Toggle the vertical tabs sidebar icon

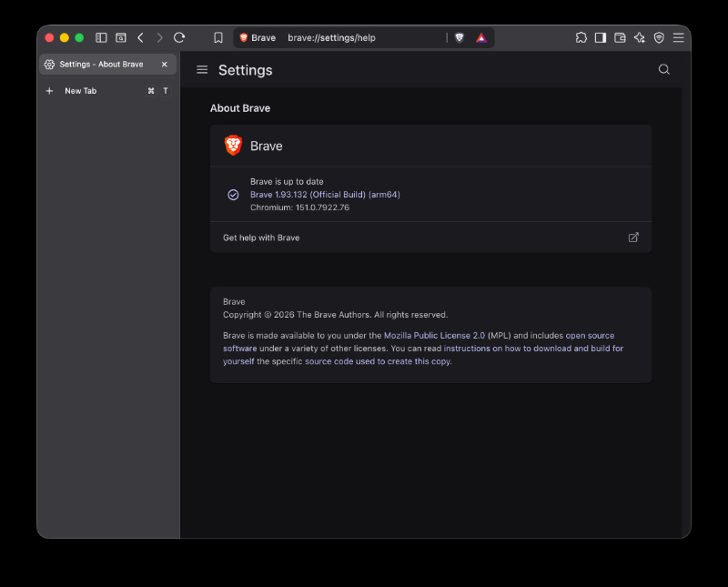[101, 37]
